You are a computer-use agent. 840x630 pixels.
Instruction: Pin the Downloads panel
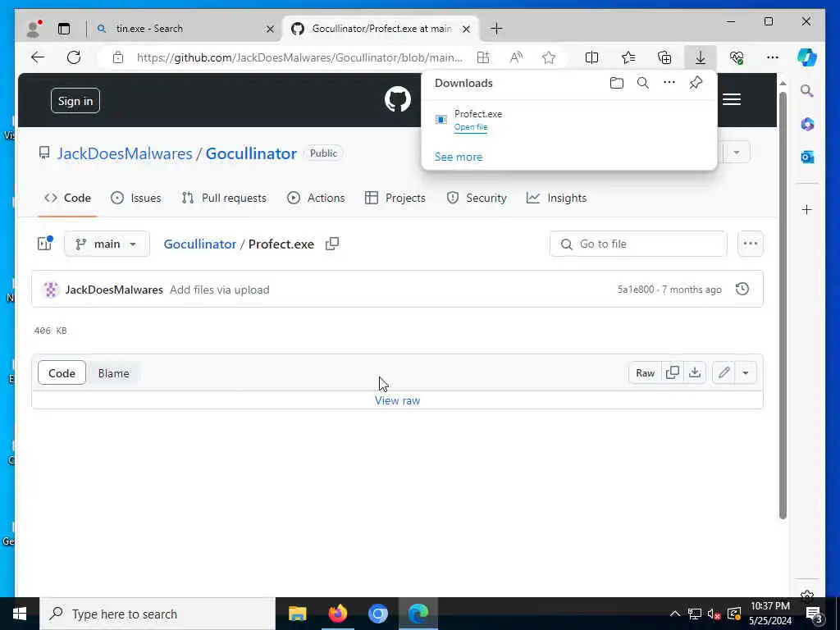click(x=696, y=83)
